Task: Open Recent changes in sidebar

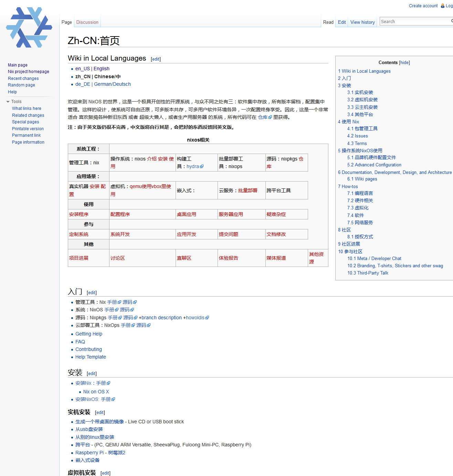Action: 23,79
